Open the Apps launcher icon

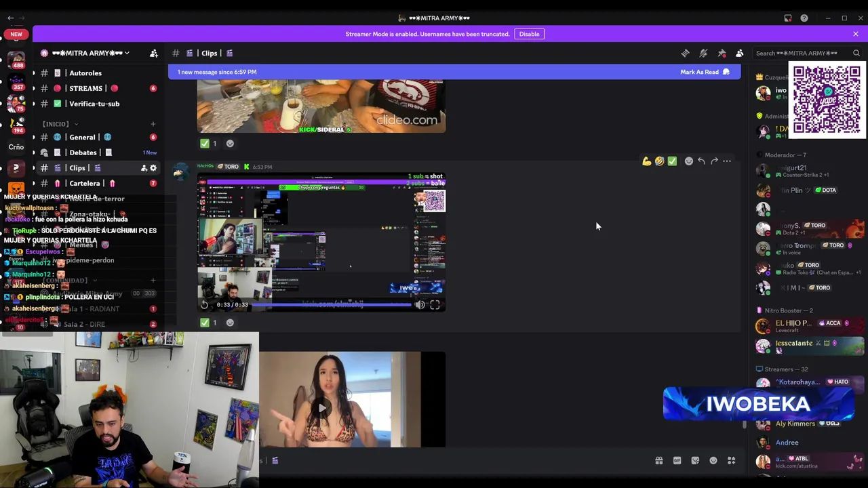tap(731, 461)
